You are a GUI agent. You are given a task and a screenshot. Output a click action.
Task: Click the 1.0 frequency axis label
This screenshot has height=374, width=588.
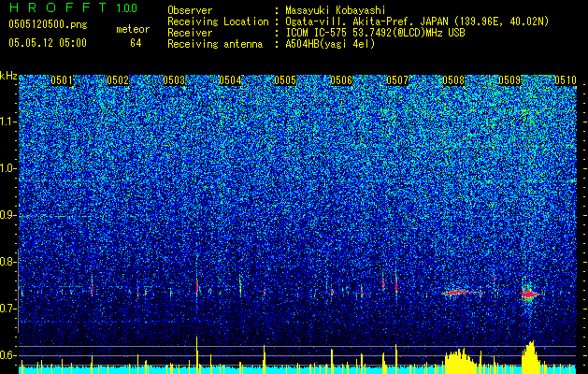click(8, 168)
